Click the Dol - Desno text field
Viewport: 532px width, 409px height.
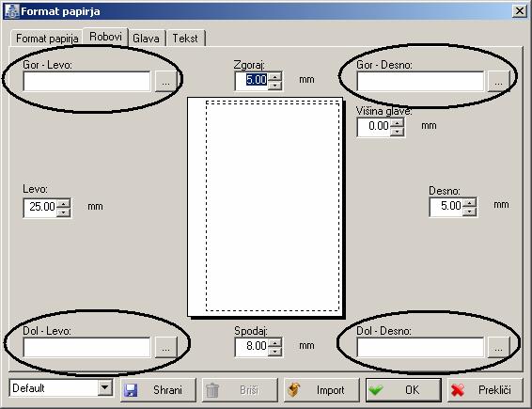click(420, 347)
